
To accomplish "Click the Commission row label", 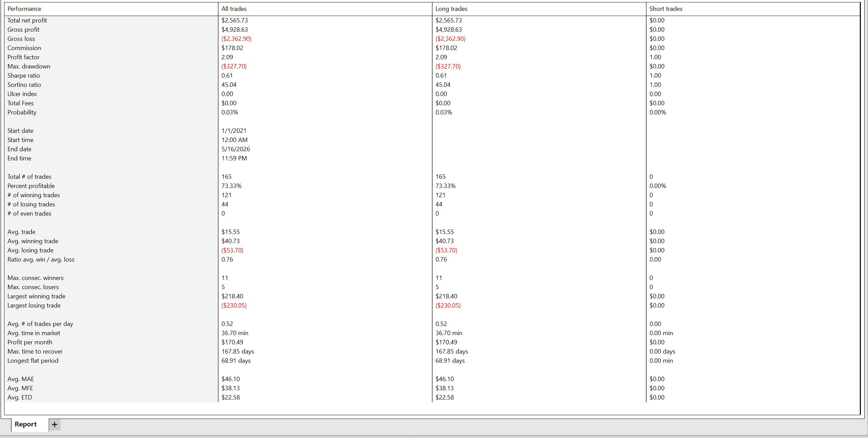I will pos(24,48).
